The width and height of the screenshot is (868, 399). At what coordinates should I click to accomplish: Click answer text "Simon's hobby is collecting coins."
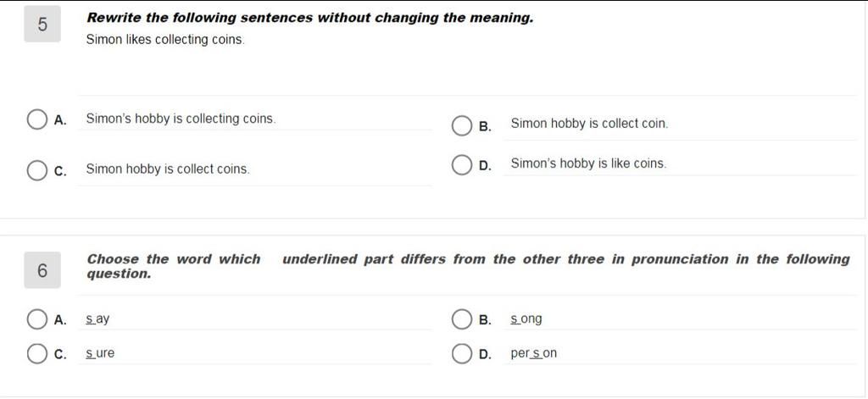181,119
